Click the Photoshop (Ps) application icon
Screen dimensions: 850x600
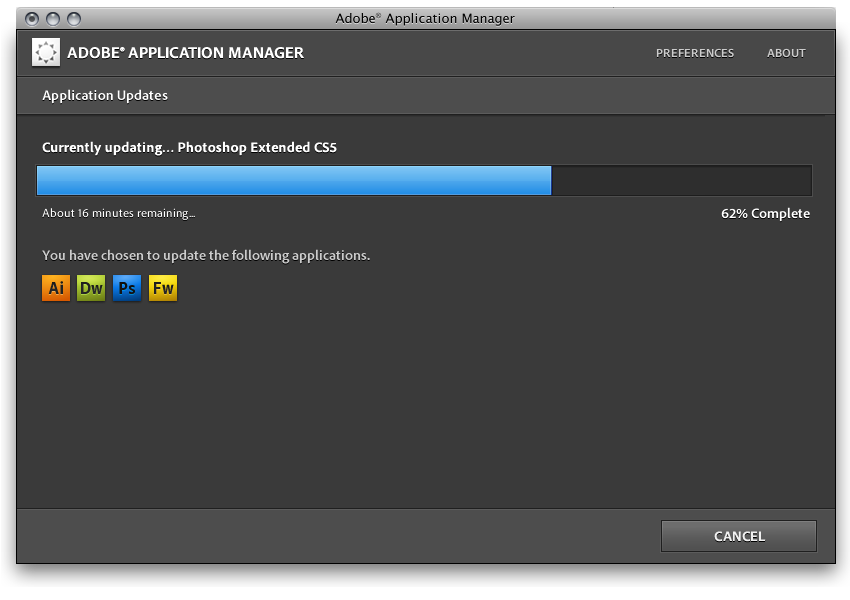coord(127,288)
